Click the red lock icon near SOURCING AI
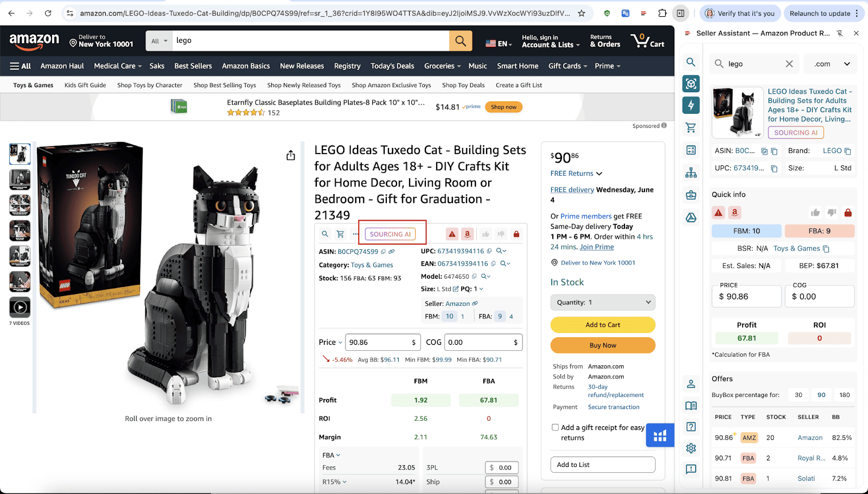This screenshot has height=494, width=868. pos(516,234)
